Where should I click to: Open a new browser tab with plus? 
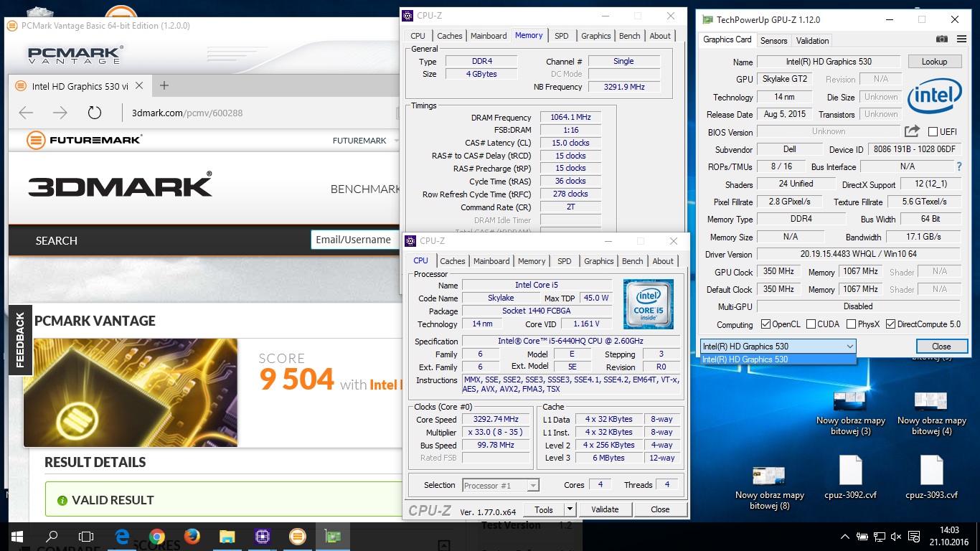click(x=164, y=85)
